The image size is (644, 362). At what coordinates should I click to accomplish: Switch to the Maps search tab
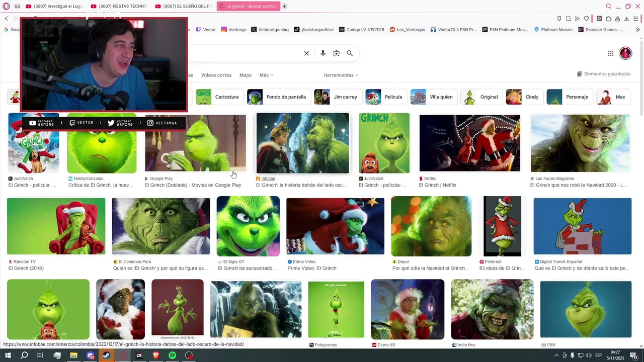[246, 75]
